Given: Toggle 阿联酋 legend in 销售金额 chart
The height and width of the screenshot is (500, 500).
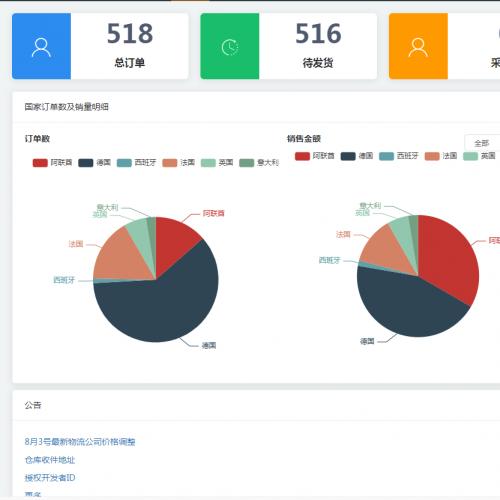Looking at the screenshot, I should pos(315,156).
